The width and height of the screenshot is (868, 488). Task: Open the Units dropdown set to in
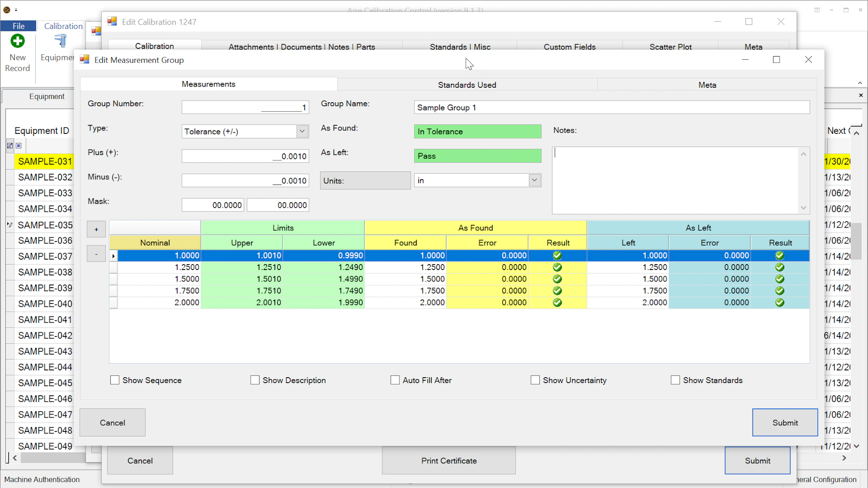[x=534, y=180]
